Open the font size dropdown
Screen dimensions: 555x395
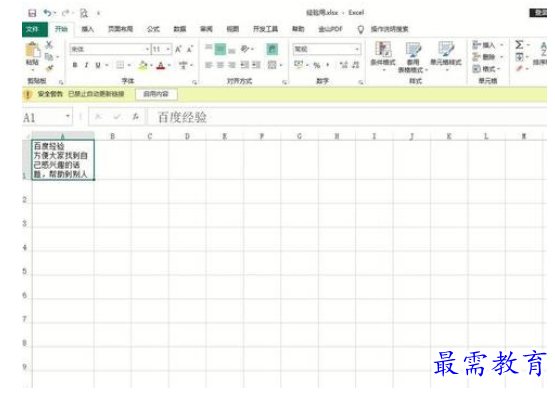point(168,49)
